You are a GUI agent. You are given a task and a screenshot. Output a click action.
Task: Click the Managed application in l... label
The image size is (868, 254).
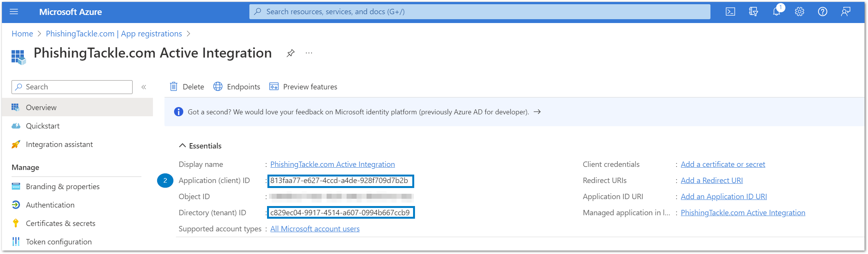626,213
